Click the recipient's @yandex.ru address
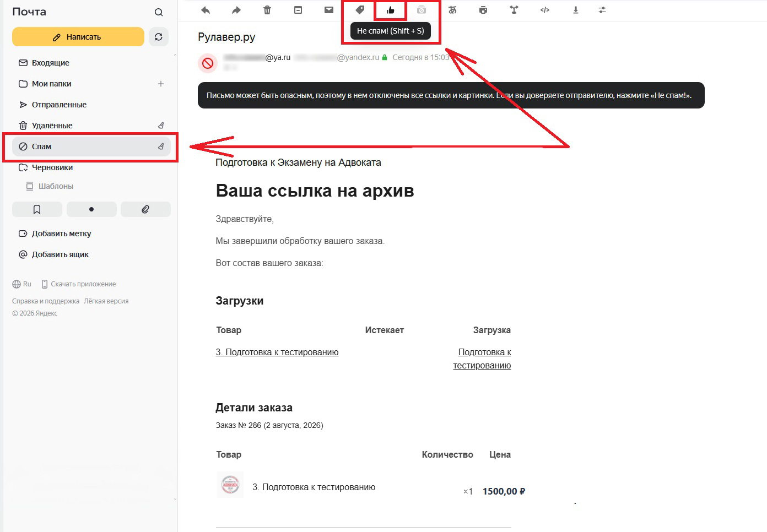767x532 pixels. pyautogui.click(x=337, y=57)
